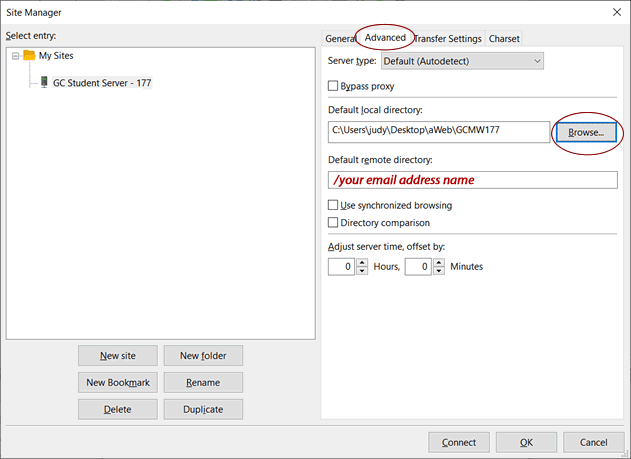Click the My Sites folder icon
Image resolution: width=631 pixels, height=459 pixels.
tap(29, 56)
